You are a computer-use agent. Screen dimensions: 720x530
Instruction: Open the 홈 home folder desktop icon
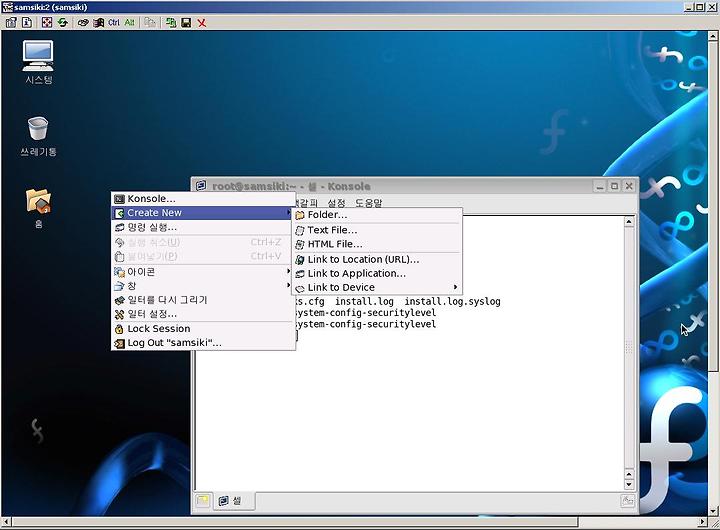(38, 208)
